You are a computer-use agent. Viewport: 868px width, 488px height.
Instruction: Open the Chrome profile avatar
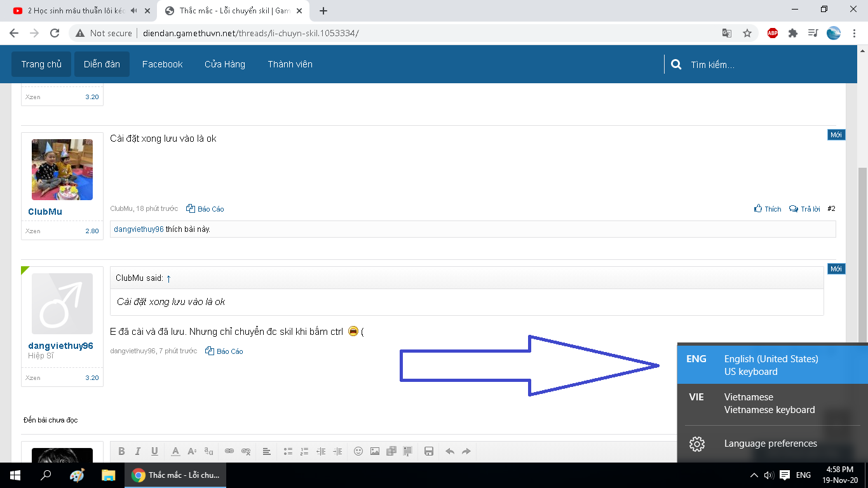(x=834, y=33)
